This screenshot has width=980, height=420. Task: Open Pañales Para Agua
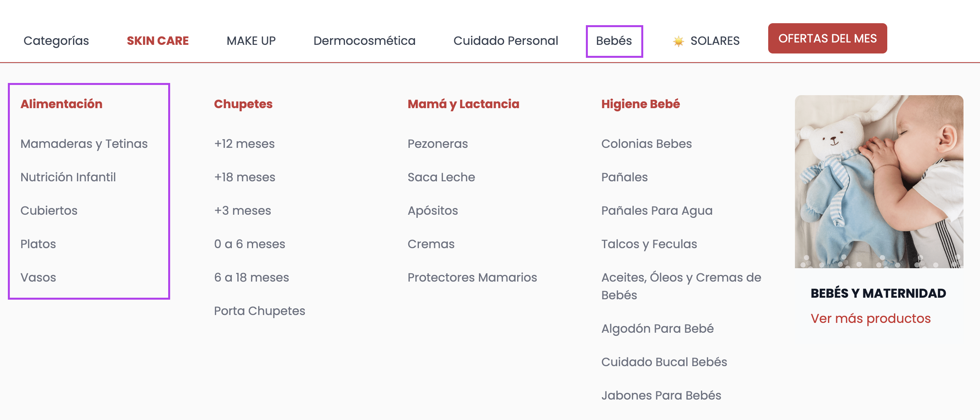[x=657, y=211]
